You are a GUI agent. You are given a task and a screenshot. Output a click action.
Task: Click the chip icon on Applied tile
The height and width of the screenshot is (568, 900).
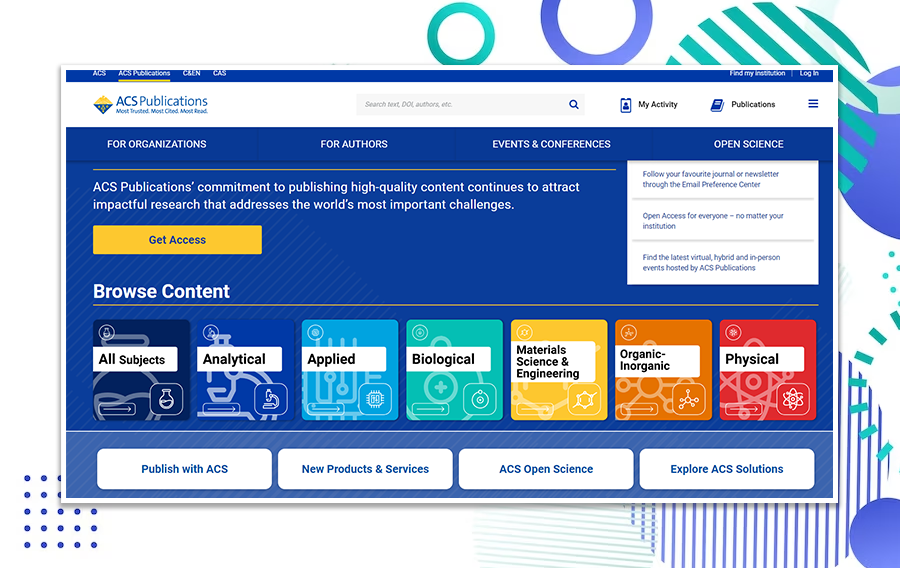(376, 399)
